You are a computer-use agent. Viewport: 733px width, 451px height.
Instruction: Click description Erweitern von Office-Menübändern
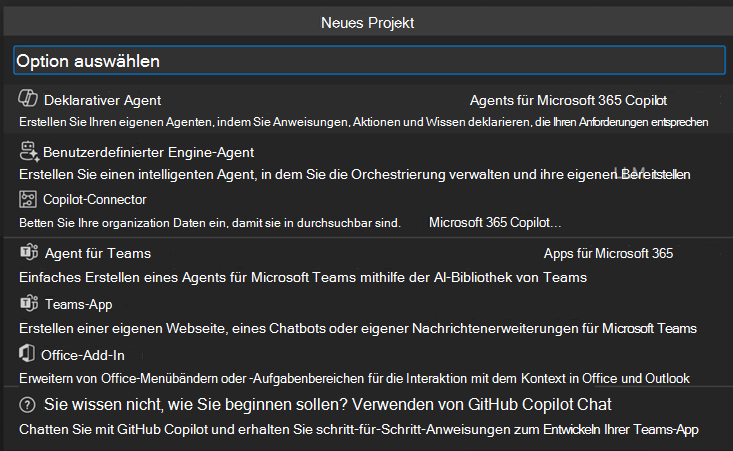354,378
